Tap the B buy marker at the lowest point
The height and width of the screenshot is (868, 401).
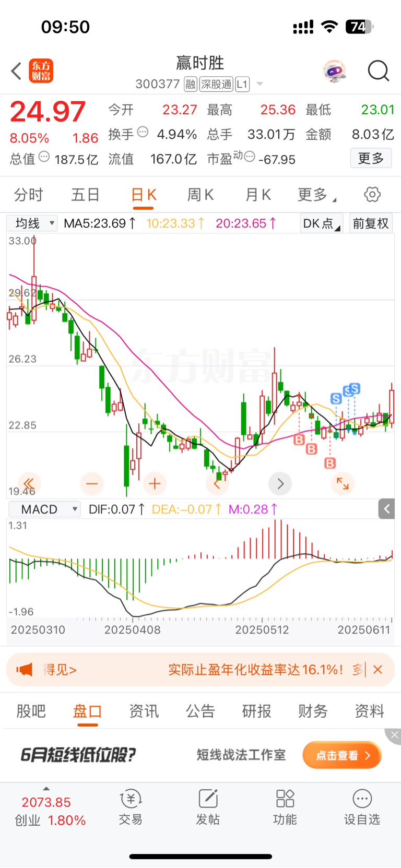[330, 463]
